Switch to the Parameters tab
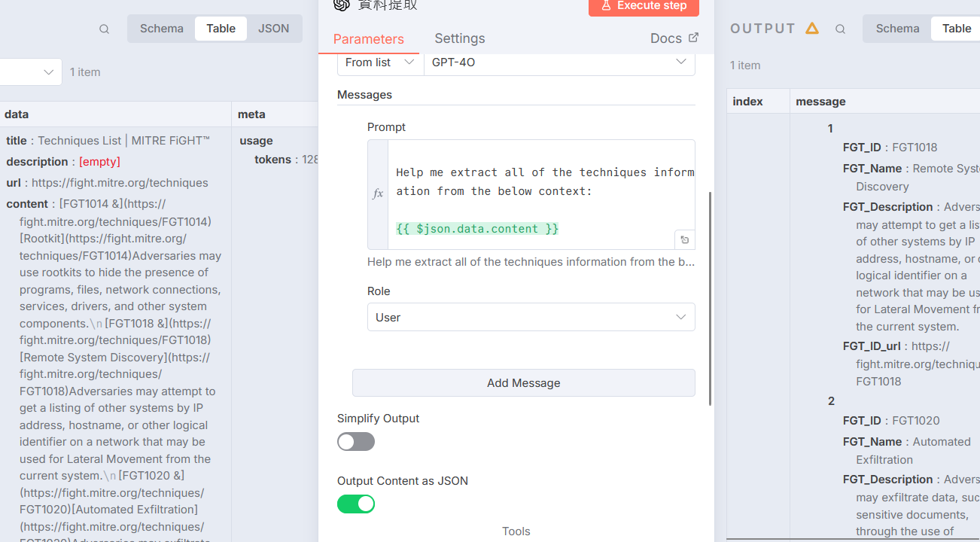The image size is (980, 542). point(369,38)
